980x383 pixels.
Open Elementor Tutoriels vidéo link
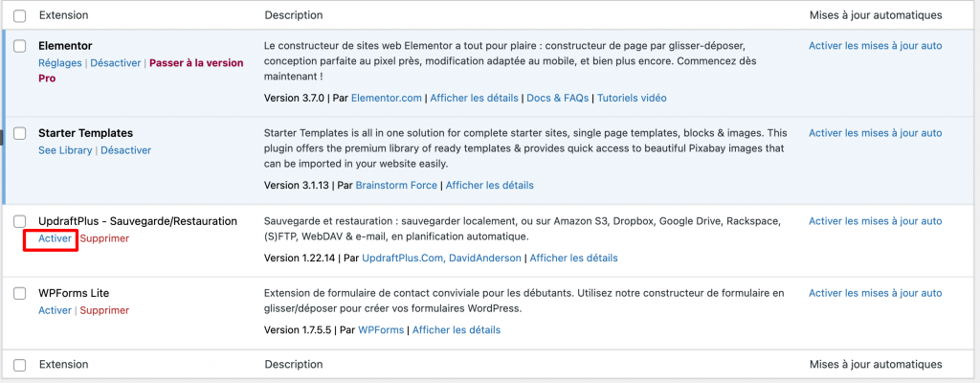[633, 98]
